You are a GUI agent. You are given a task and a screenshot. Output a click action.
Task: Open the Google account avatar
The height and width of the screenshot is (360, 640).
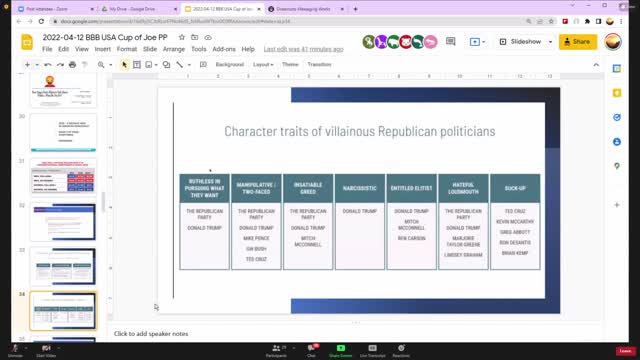click(x=613, y=42)
